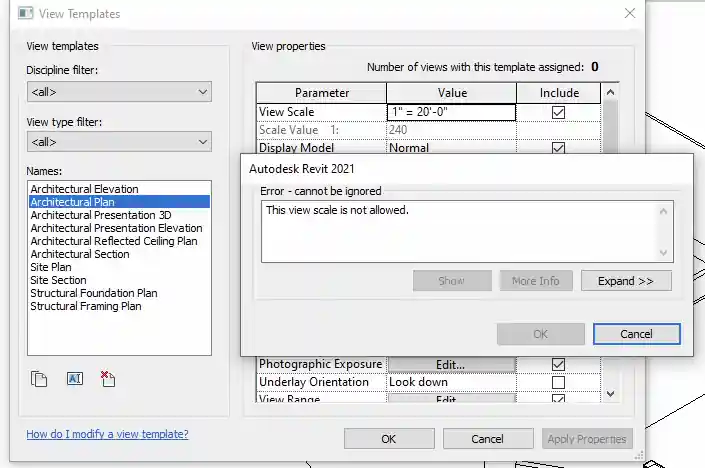Open How do I modify a view template link
This screenshot has height=468, width=705.
click(x=107, y=435)
